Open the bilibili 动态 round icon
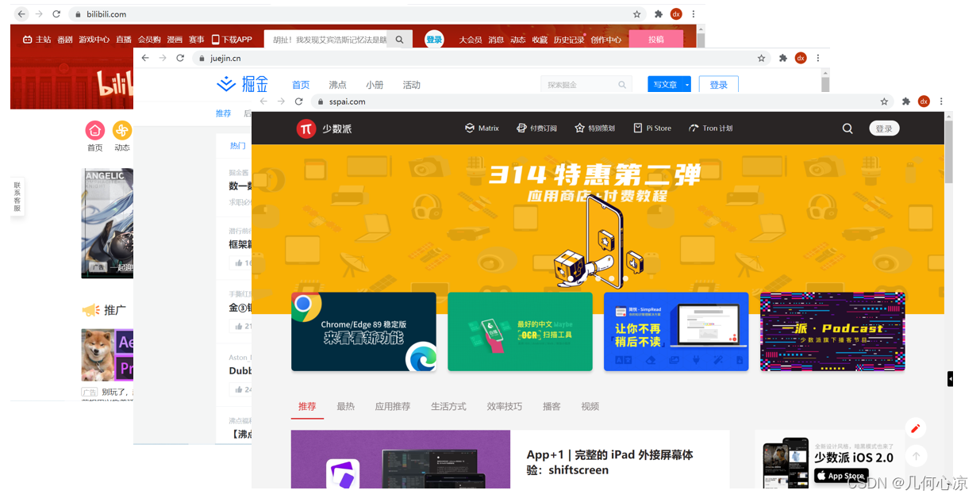Image resolution: width=980 pixels, height=498 pixels. tap(122, 130)
